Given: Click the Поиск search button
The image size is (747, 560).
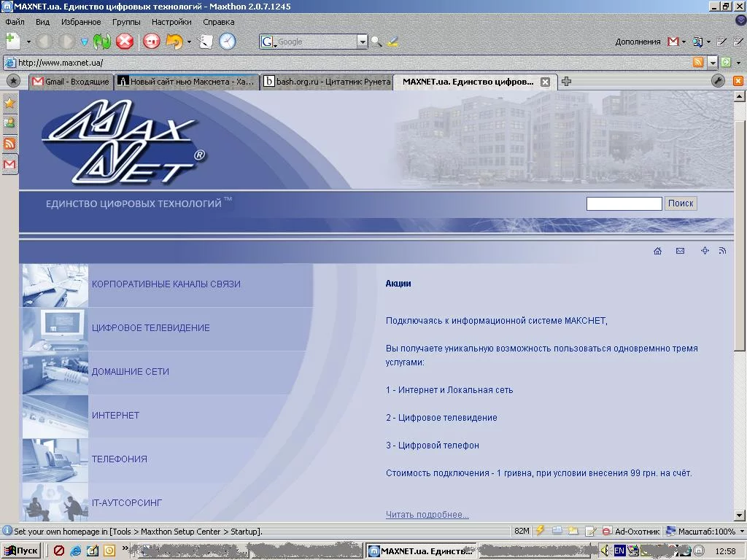Looking at the screenshot, I should (x=681, y=203).
